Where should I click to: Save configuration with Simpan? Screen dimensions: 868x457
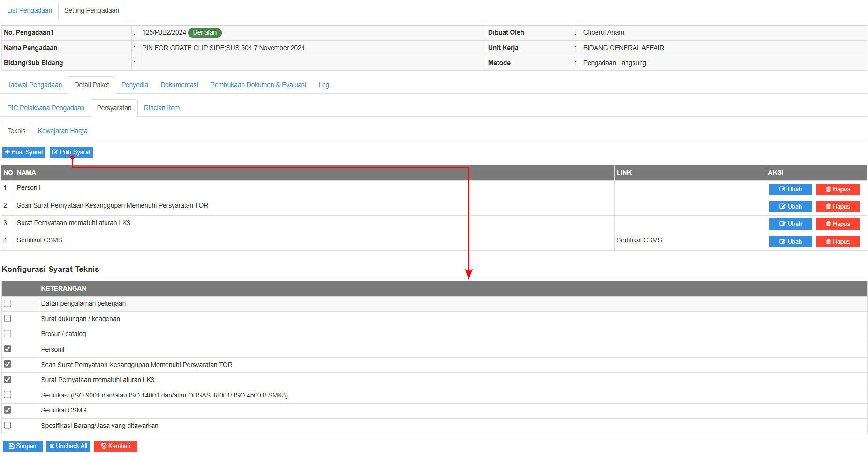pyautogui.click(x=23, y=446)
